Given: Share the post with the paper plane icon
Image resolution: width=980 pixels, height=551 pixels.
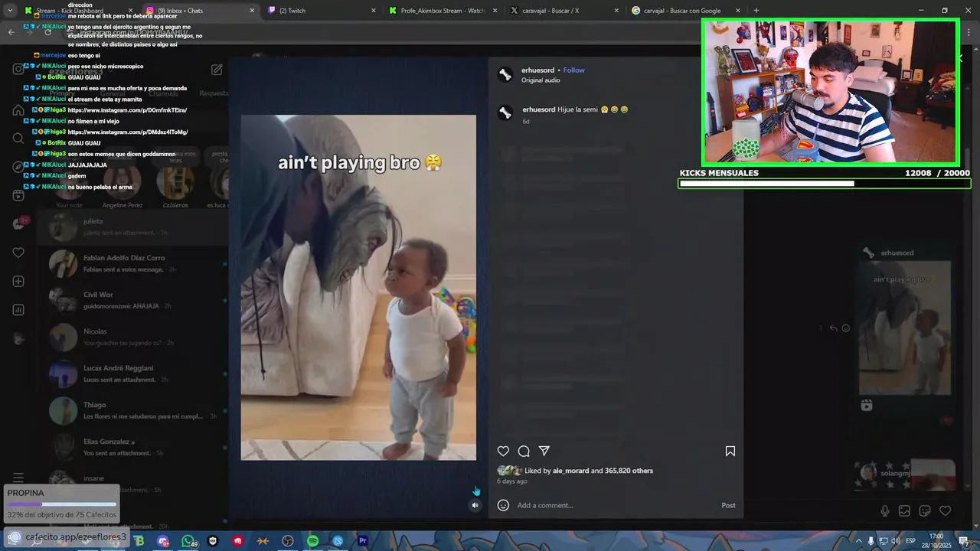Looking at the screenshot, I should coord(544,452).
